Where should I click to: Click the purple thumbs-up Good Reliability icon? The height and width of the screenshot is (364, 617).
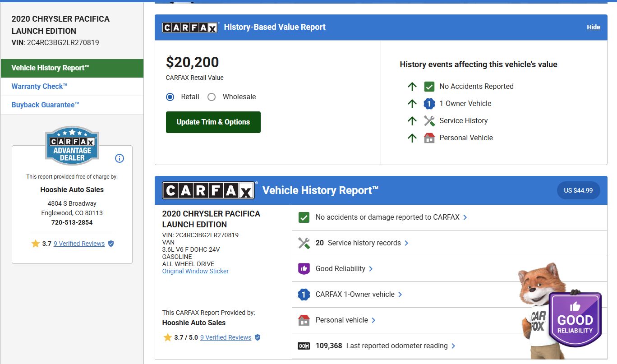304,269
